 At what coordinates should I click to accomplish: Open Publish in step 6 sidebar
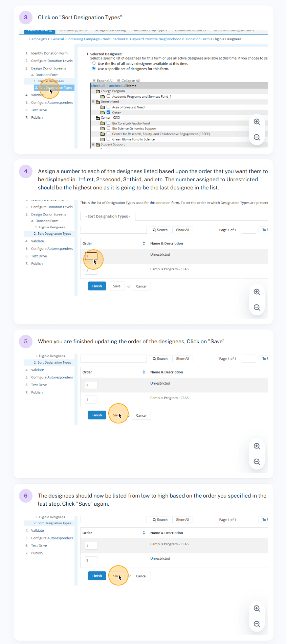(37, 553)
